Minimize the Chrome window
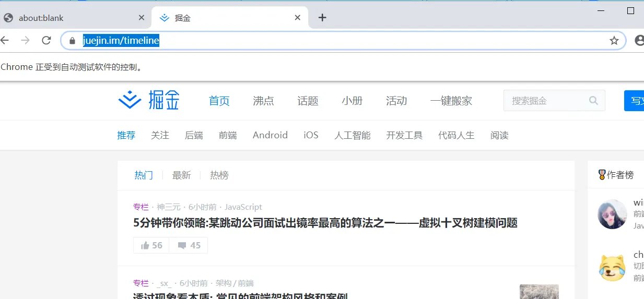The width and height of the screenshot is (644, 299). [x=601, y=10]
